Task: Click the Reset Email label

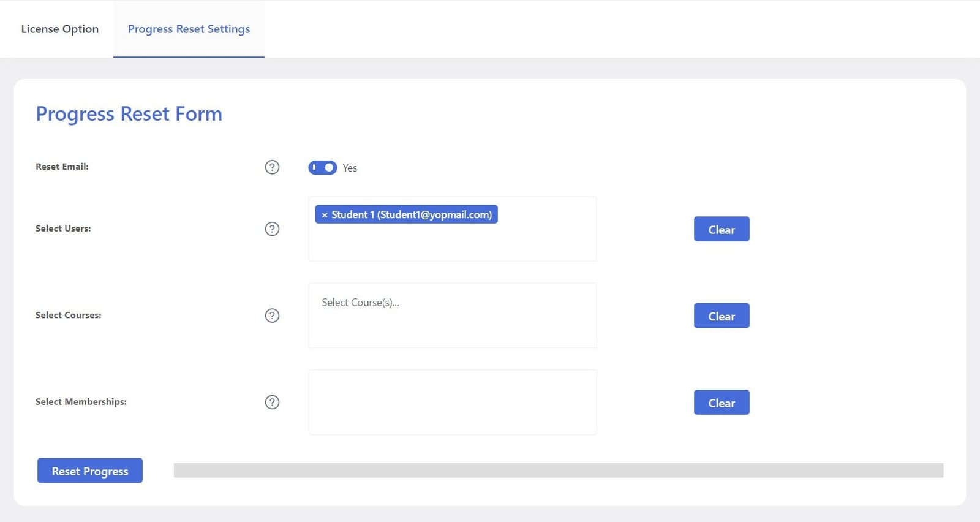Action: click(x=62, y=167)
